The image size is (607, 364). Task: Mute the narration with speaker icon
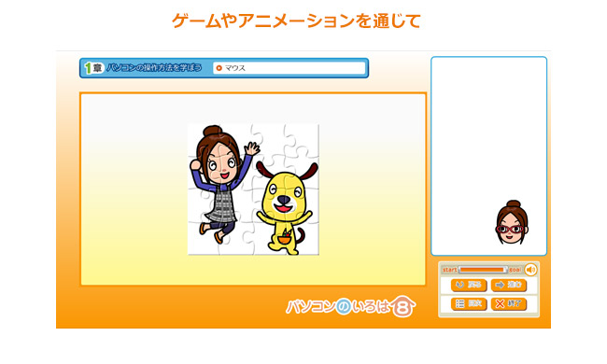click(x=530, y=269)
